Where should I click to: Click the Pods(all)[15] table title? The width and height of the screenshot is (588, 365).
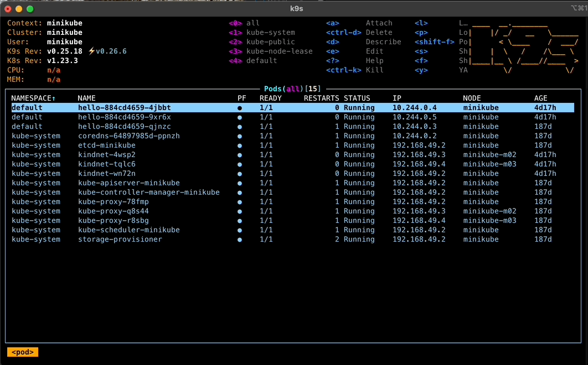click(x=292, y=89)
